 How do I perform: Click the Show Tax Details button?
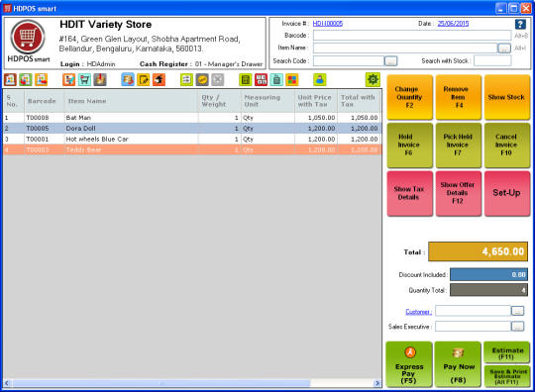click(409, 193)
